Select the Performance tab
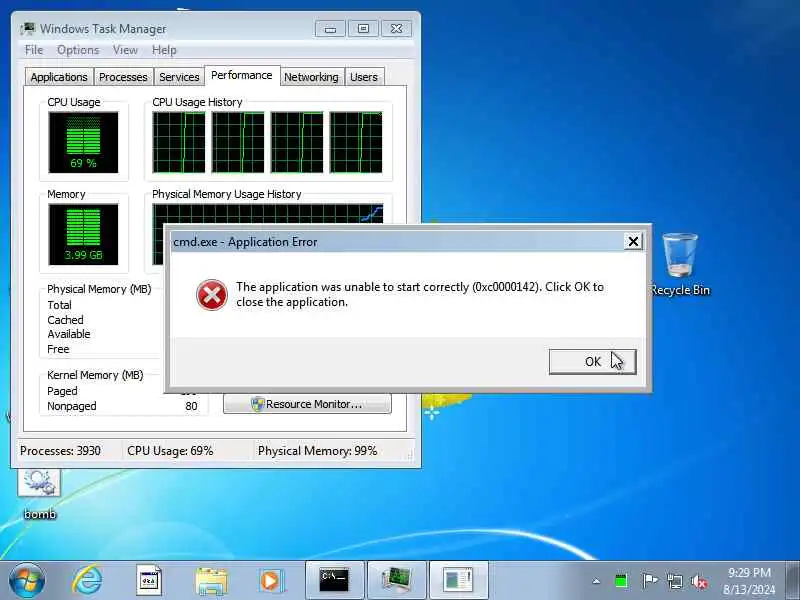The width and height of the screenshot is (800, 600). click(242, 76)
